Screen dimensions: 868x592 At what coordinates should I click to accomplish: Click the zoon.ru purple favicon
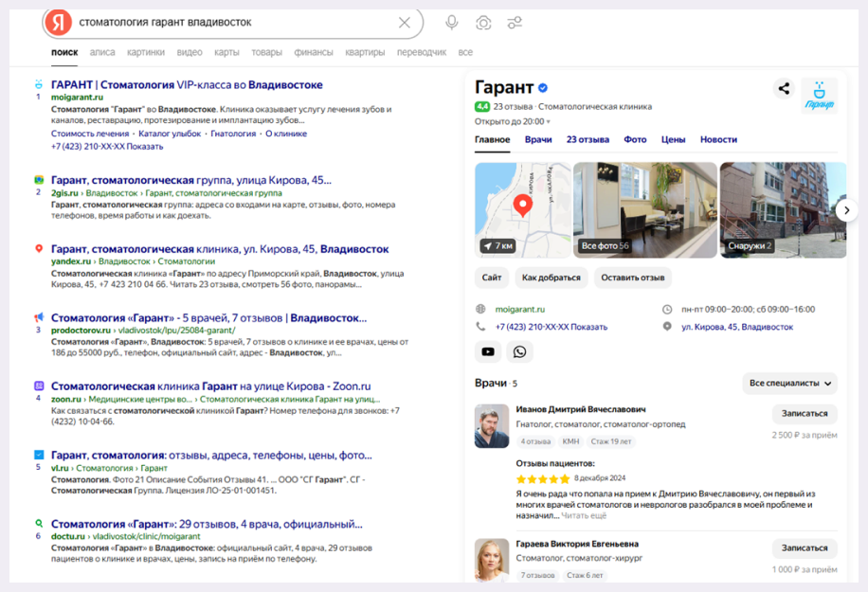tap(39, 386)
